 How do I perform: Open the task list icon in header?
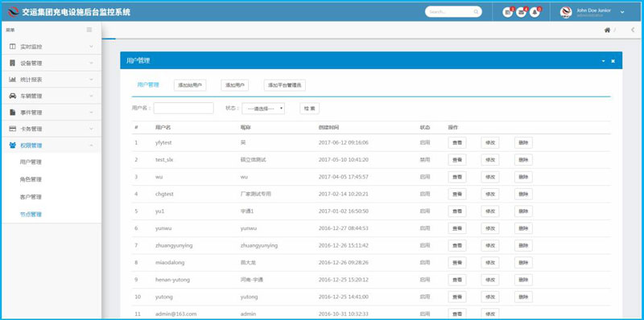508,12
